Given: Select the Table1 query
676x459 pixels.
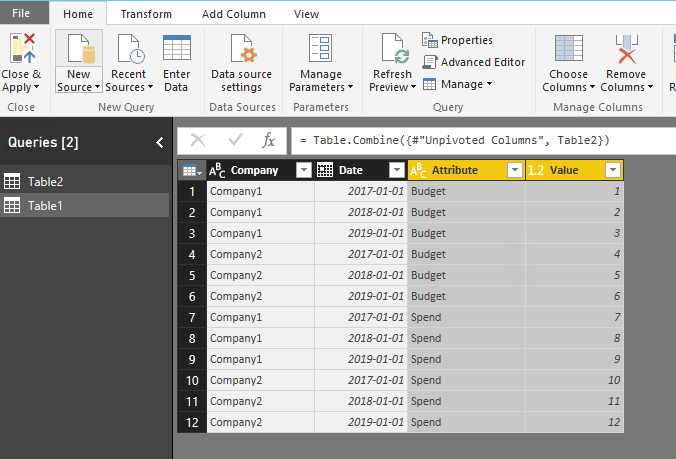Looking at the screenshot, I should click(84, 206).
